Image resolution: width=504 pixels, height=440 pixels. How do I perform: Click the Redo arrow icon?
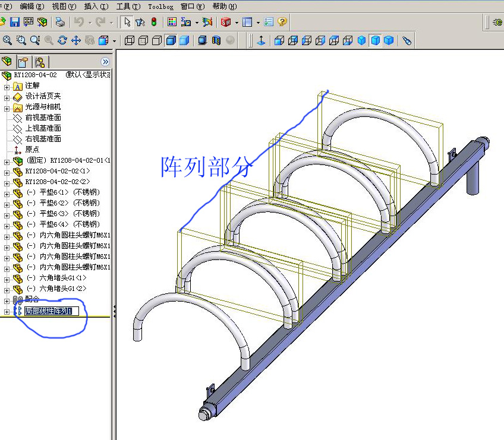[x=100, y=22]
